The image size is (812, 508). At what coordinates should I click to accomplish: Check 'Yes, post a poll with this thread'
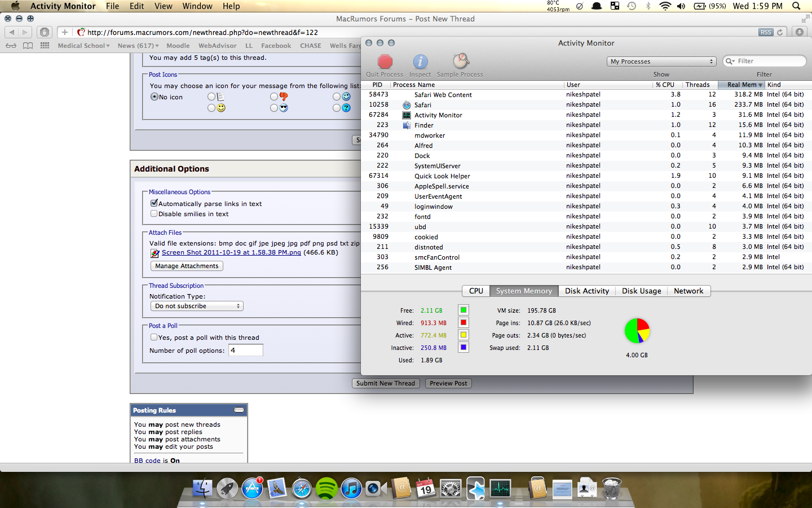154,337
